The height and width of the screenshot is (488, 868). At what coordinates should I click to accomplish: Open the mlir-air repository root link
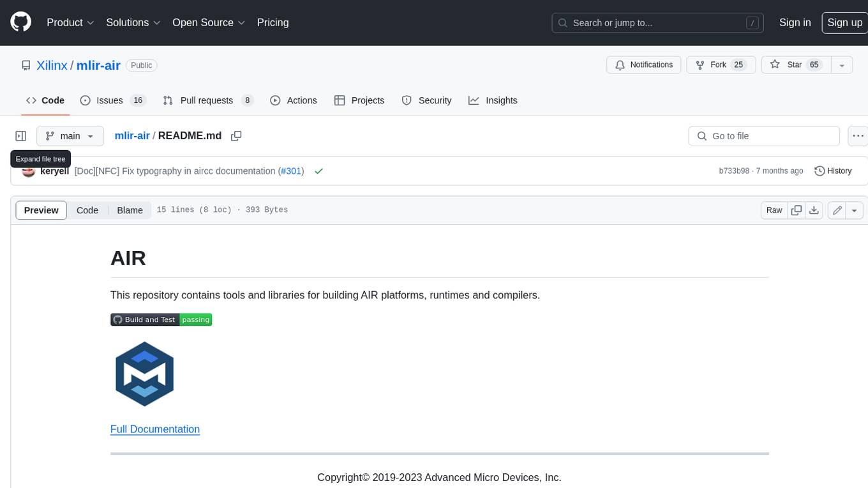pyautogui.click(x=98, y=65)
